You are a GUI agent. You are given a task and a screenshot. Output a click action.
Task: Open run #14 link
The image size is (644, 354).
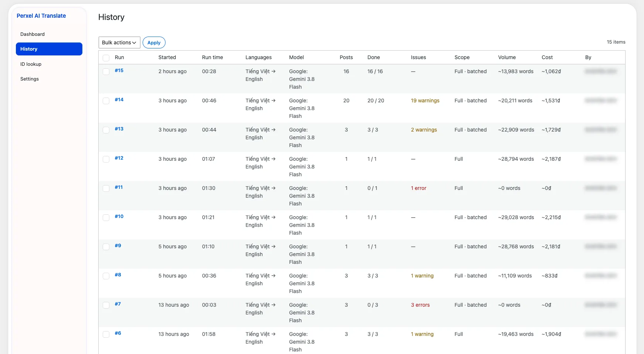[119, 99]
